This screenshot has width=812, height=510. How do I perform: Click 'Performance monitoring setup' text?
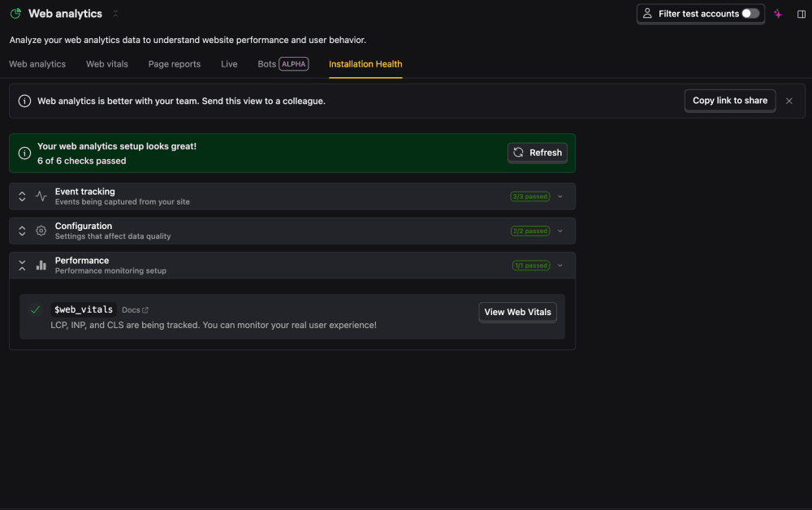(x=110, y=270)
